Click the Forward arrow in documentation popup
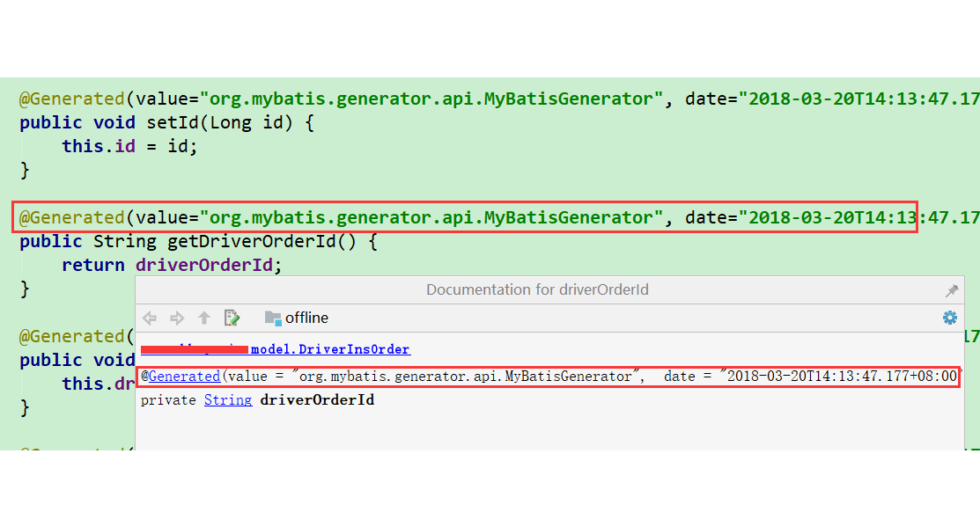The image size is (980, 527). coord(177,318)
